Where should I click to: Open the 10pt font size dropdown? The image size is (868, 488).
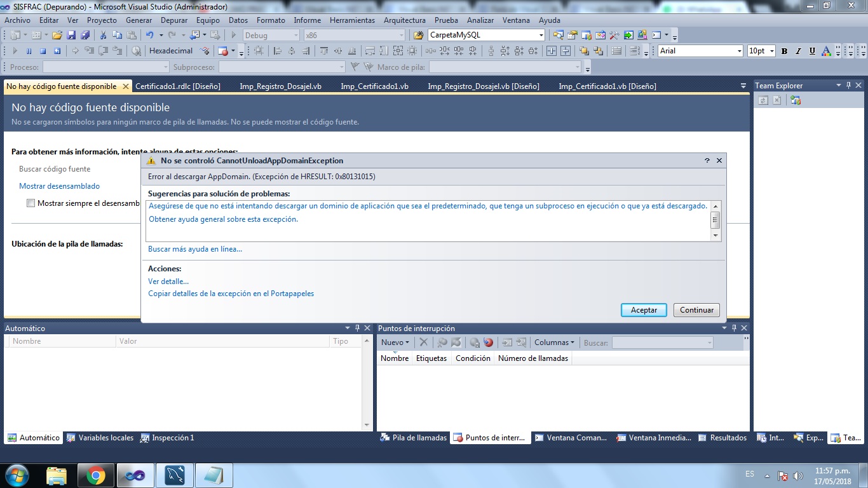(x=772, y=51)
